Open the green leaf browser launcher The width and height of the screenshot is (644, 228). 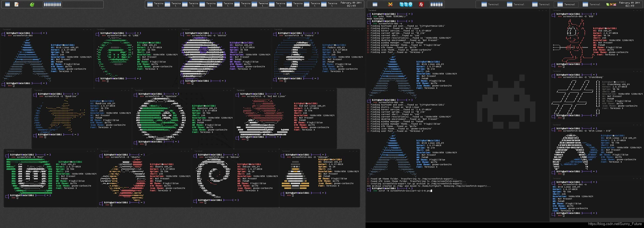click(32, 4)
